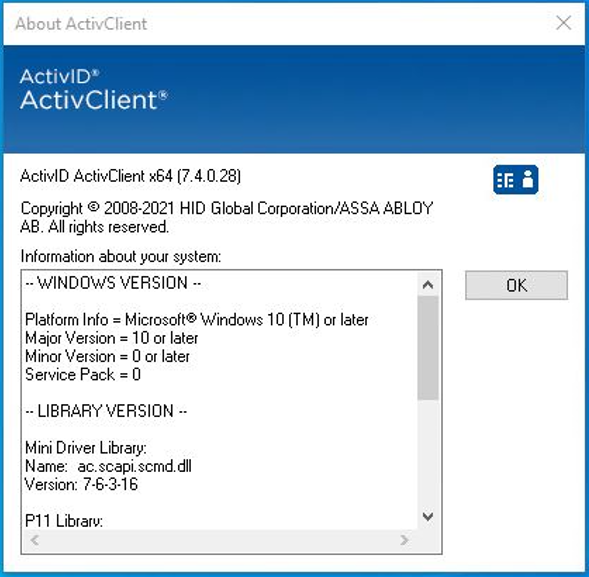Click the '-- LIBRARY VERSION --' heading

click(x=106, y=411)
